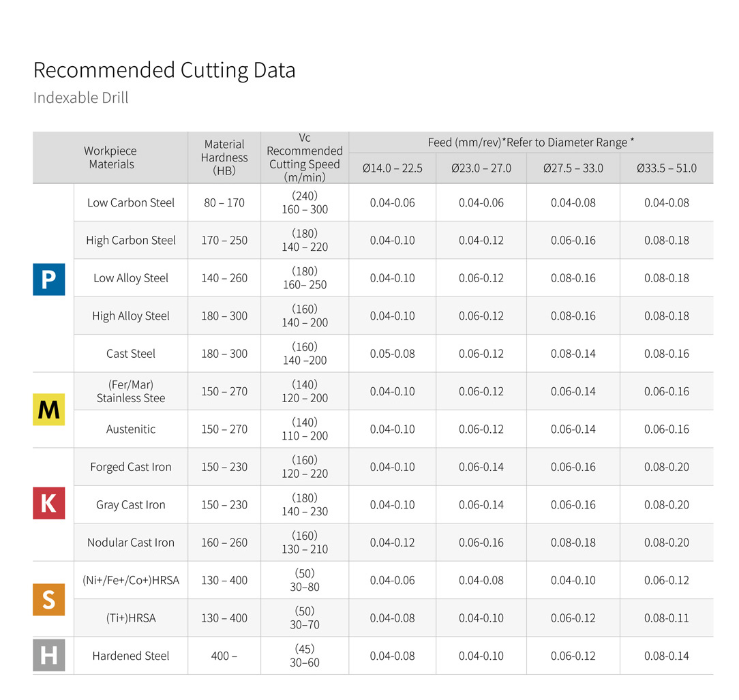Click the Vc Recommended Cutting Speed header
739x700 pixels.
point(304,157)
